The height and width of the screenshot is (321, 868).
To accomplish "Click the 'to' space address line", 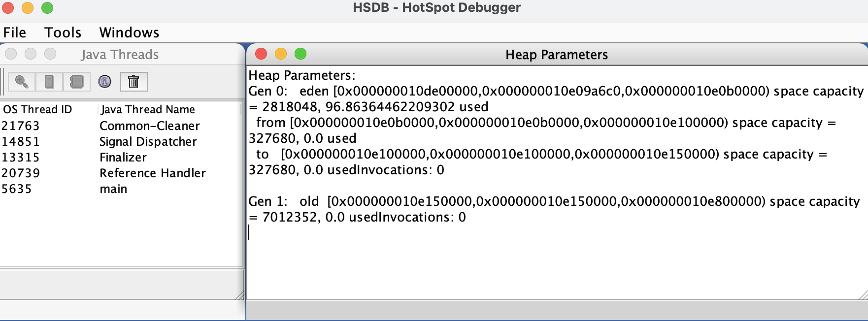I will click(x=541, y=154).
